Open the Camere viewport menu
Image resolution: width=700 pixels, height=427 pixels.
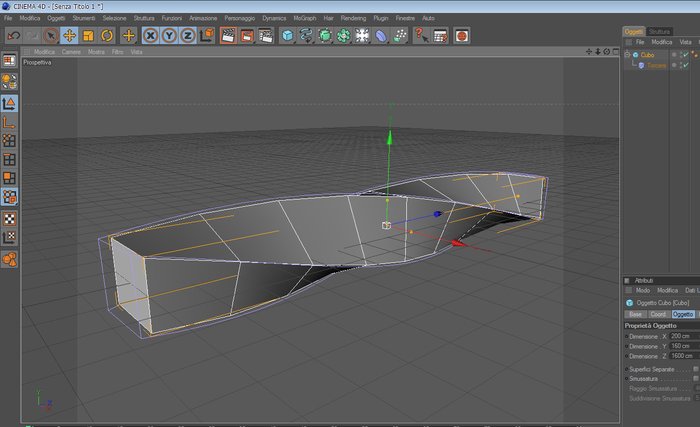click(71, 52)
